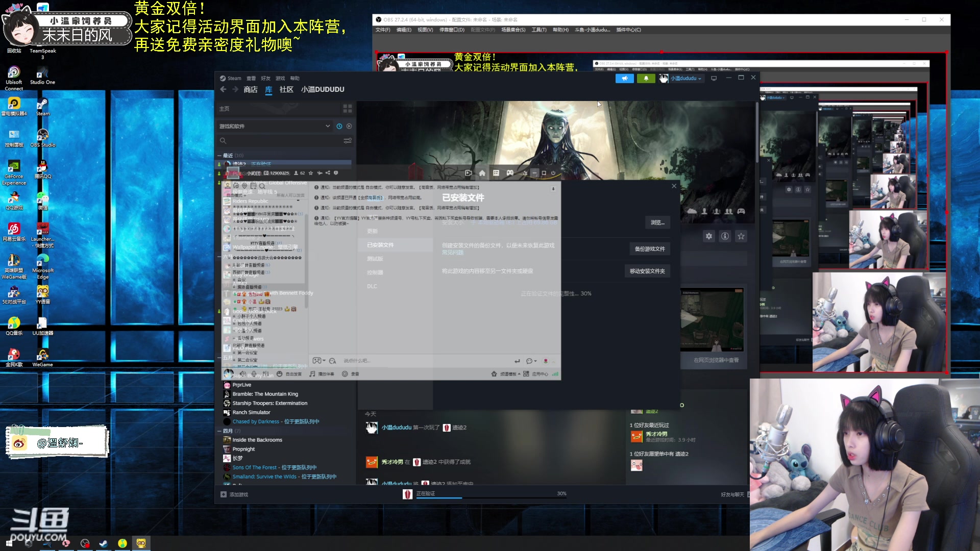The image size is (980, 551).
Task: Enter Steam Big Picture mode icon
Action: click(x=714, y=78)
